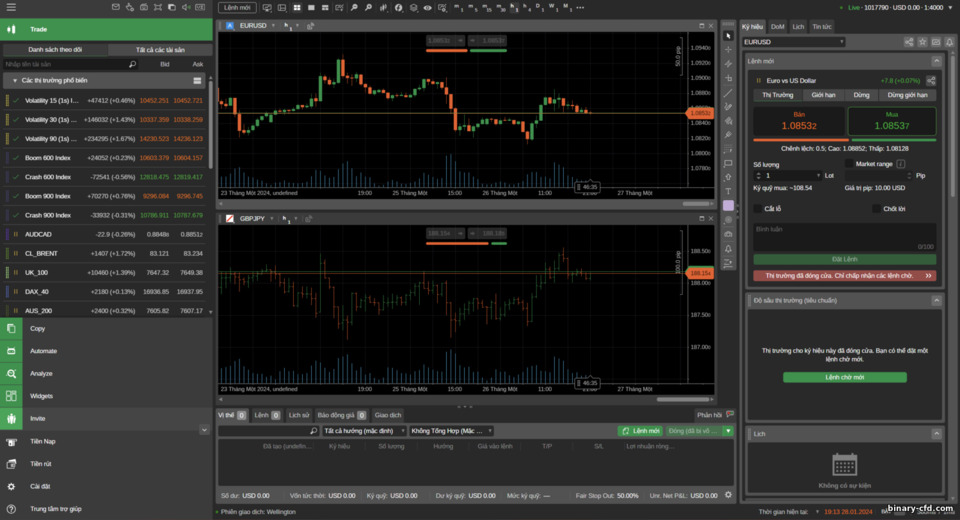
Task: Enable the Cắt lỗ stop loss checkbox
Action: click(758, 209)
